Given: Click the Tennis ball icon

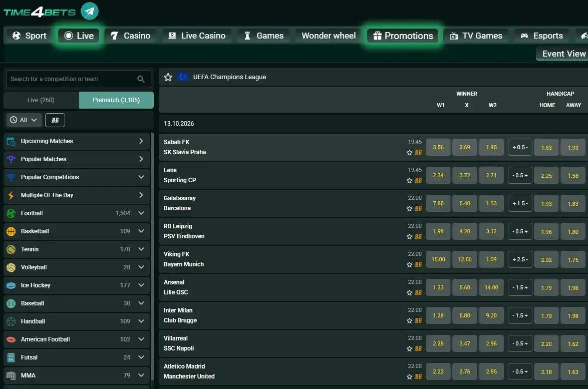Looking at the screenshot, I should pos(11,249).
